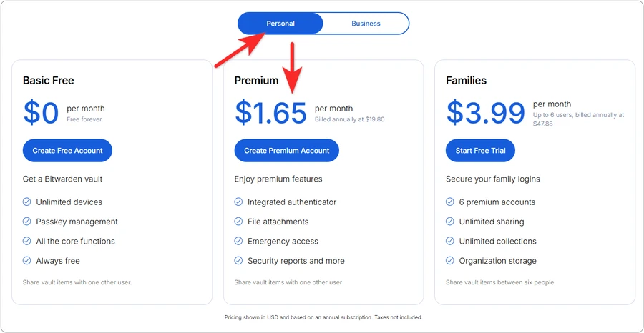644x333 pixels.
Task: Click the checkmark next to File attachments
Action: tap(238, 222)
